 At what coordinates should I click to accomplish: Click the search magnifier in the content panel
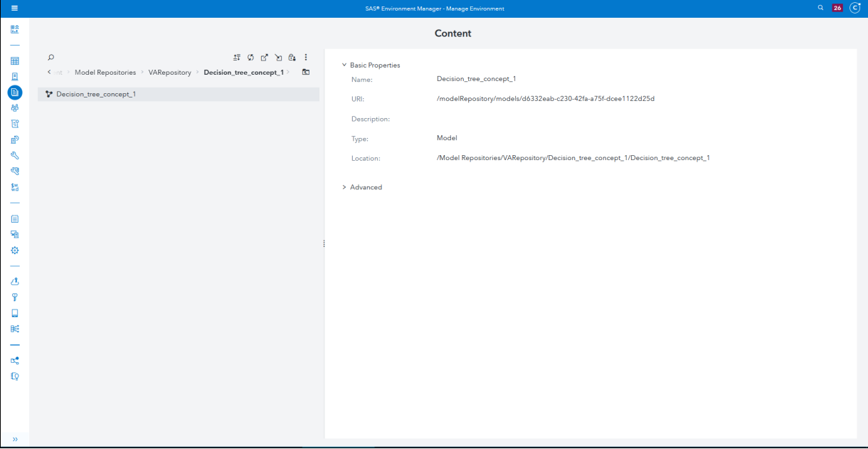coord(50,57)
